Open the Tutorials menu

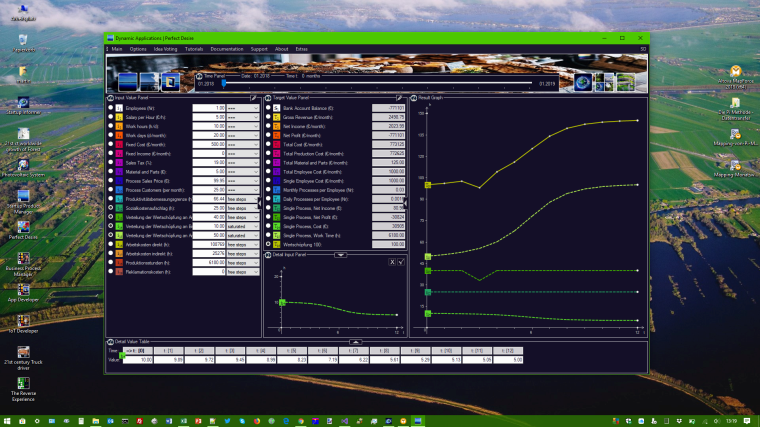coord(194,49)
